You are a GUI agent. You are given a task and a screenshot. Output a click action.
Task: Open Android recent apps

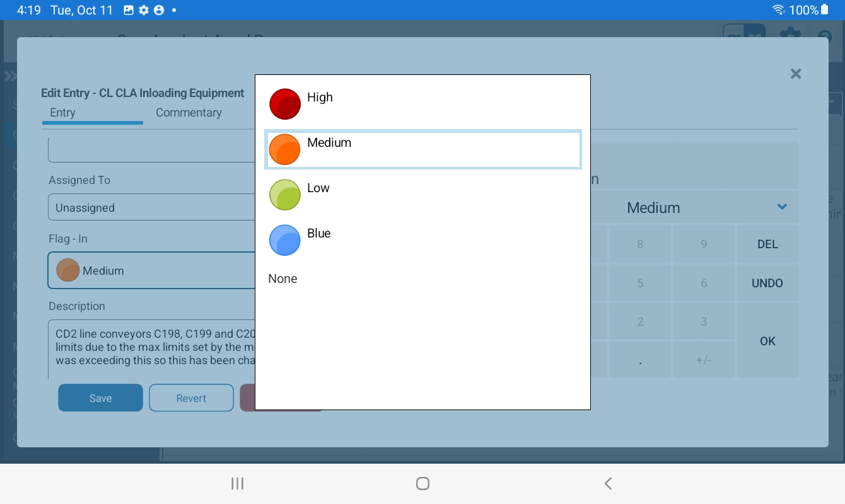point(237,483)
